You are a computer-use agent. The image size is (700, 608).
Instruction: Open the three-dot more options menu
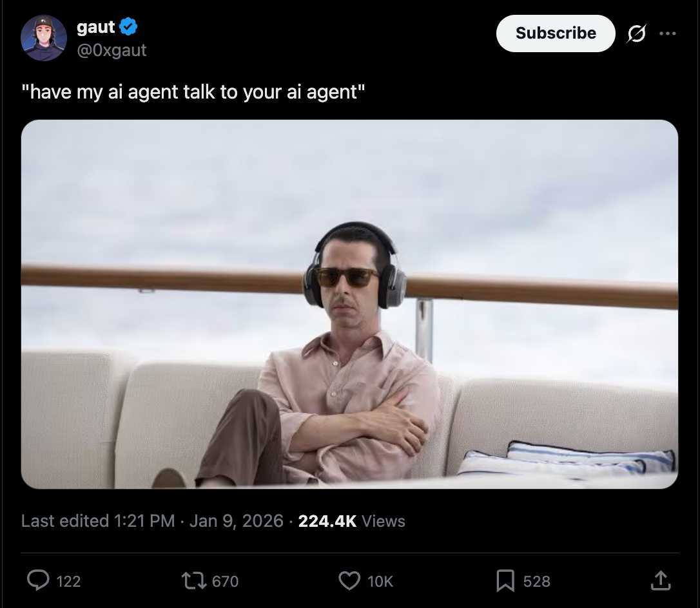point(667,33)
